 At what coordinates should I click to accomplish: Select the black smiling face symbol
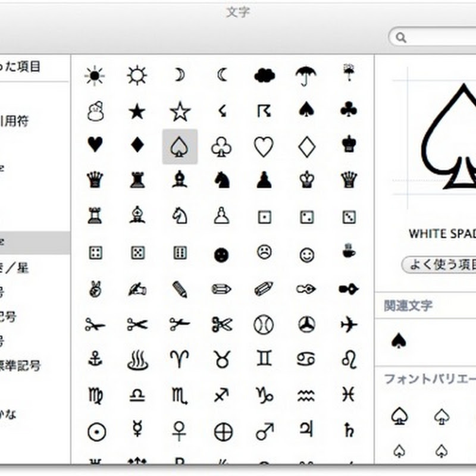pos(221,255)
